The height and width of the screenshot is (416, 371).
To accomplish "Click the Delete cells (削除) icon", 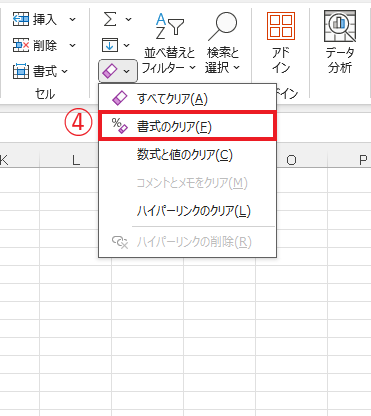I will pyautogui.click(x=21, y=45).
